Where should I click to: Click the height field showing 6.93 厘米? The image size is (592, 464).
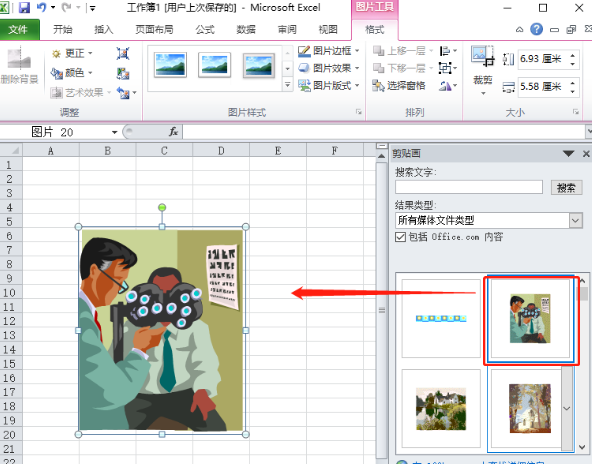tap(542, 59)
